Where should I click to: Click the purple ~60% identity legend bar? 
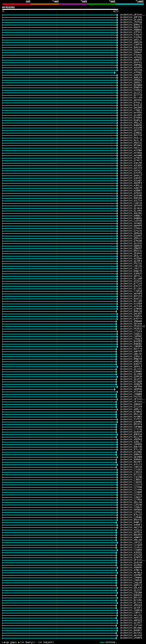pyautogui.click(x=73, y=4)
